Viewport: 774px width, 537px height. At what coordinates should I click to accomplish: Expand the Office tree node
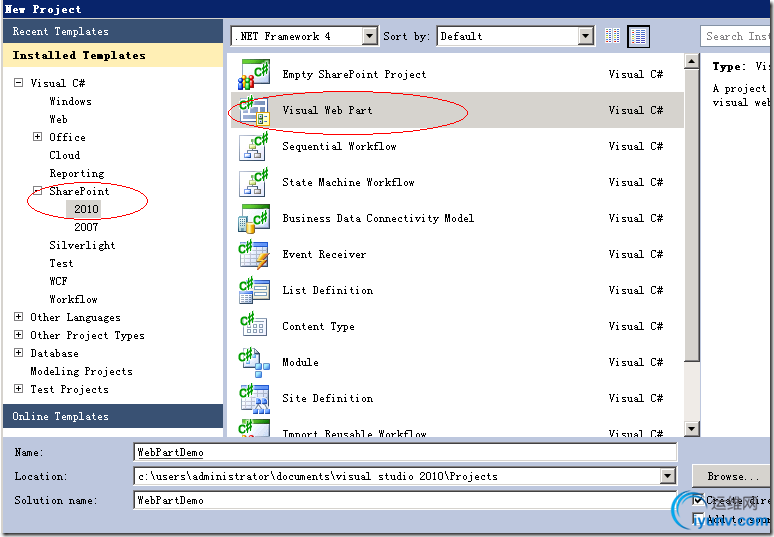pos(37,137)
